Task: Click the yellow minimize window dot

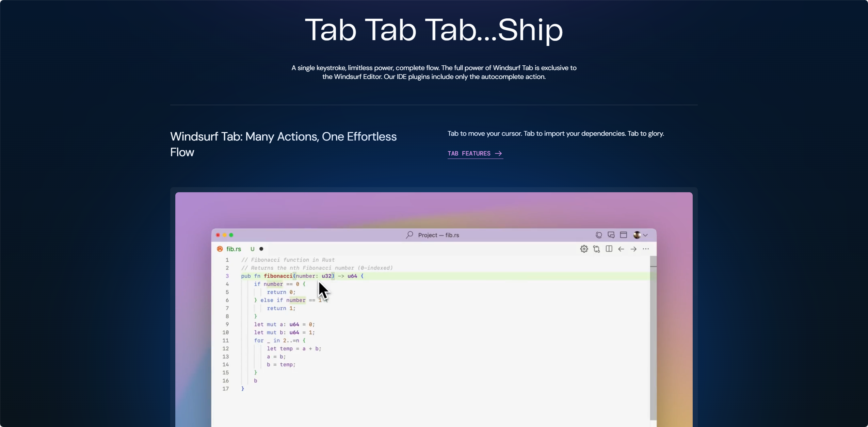Action: 224,235
